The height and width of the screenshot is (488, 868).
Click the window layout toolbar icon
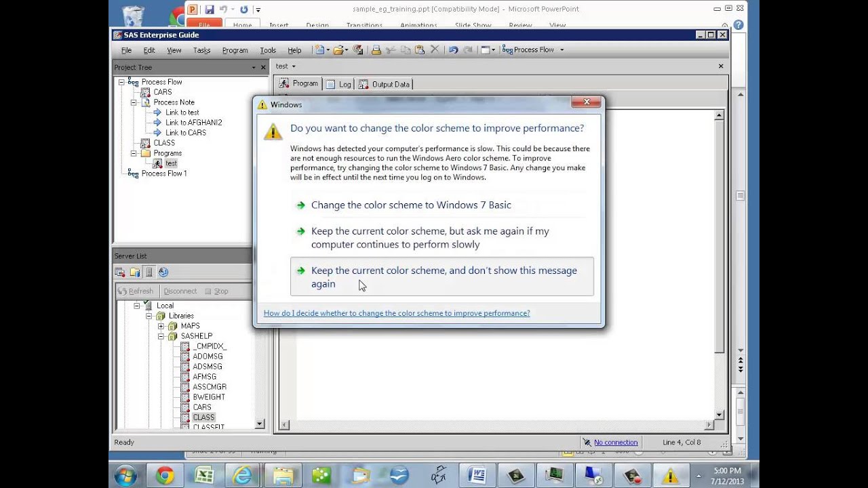click(x=485, y=50)
